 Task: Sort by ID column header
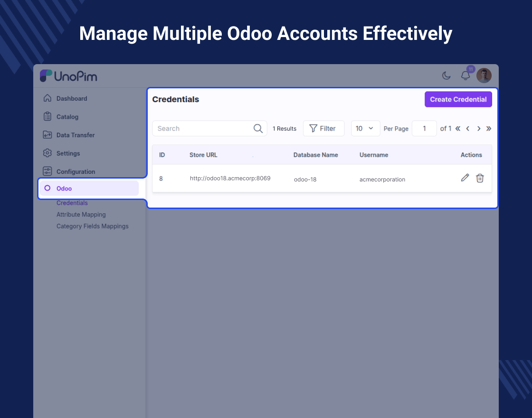pos(162,155)
